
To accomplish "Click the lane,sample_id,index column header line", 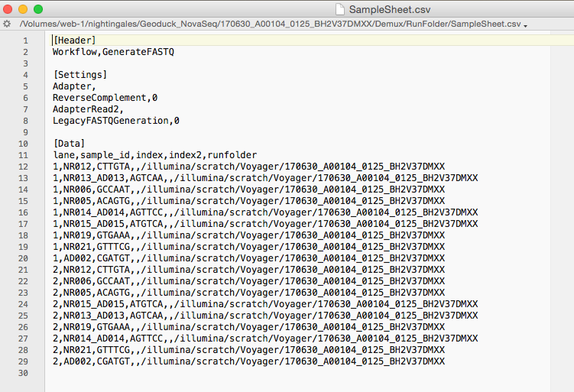I will click(x=155, y=155).
